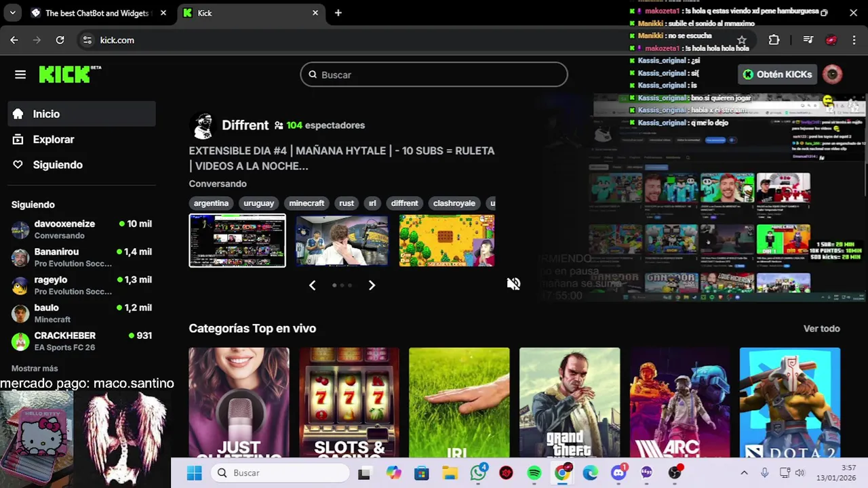Go back in browser history
Screen dimensions: 868x488
point(14,40)
